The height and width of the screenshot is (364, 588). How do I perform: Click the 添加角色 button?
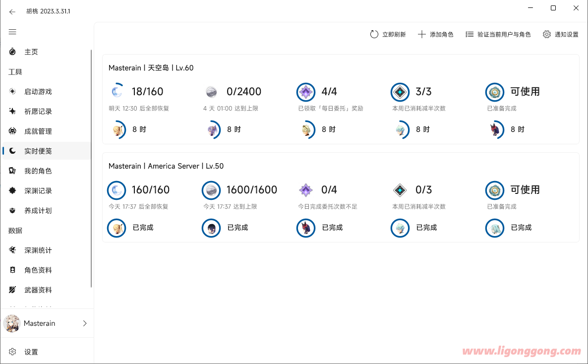[436, 34]
